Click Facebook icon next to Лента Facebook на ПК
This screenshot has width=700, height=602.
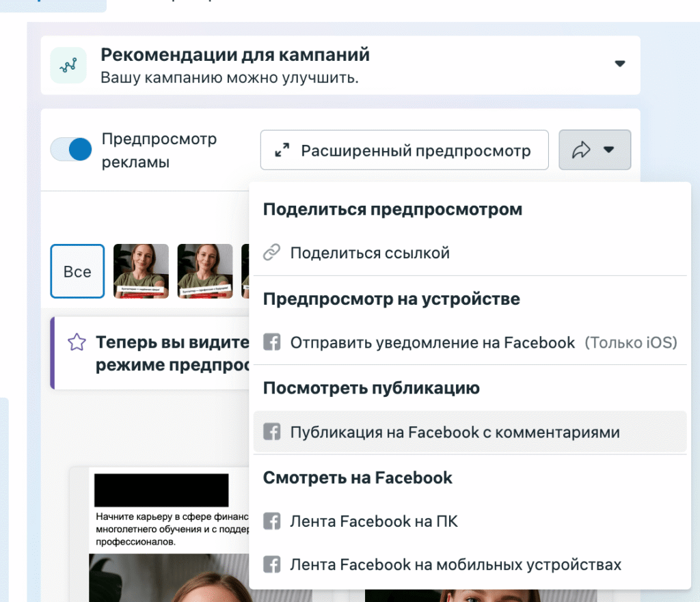[272, 521]
